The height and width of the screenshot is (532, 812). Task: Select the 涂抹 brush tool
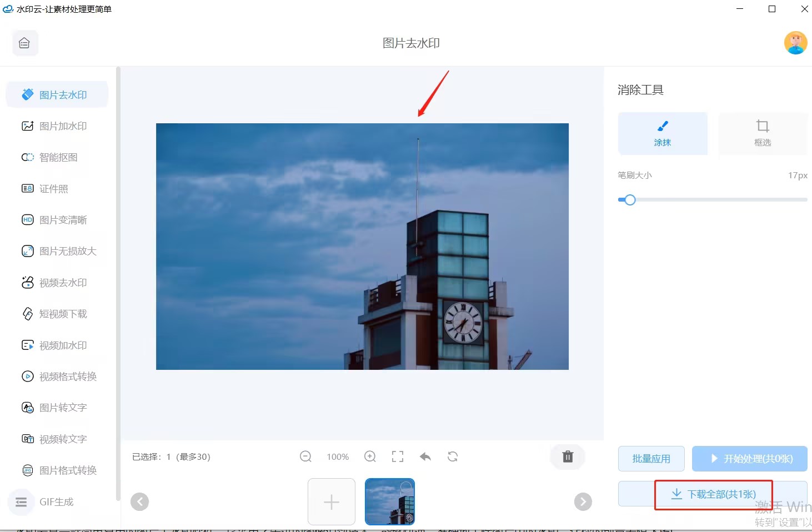pos(663,133)
